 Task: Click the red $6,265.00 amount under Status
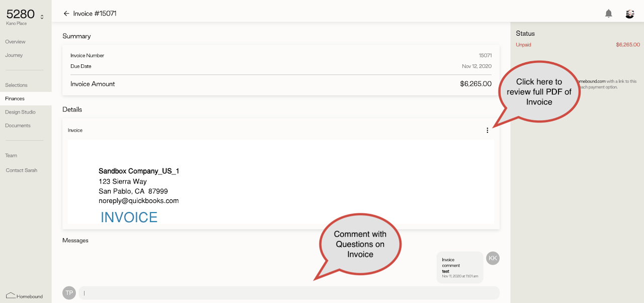tap(628, 45)
